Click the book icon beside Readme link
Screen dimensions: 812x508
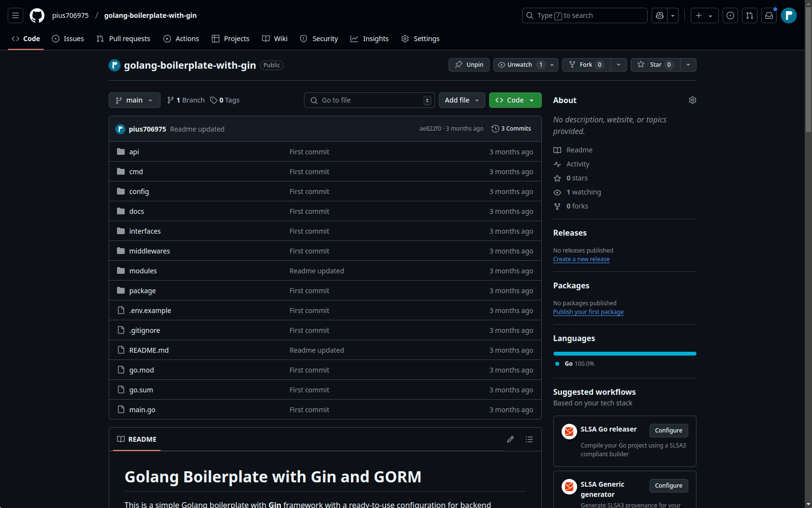click(x=557, y=150)
